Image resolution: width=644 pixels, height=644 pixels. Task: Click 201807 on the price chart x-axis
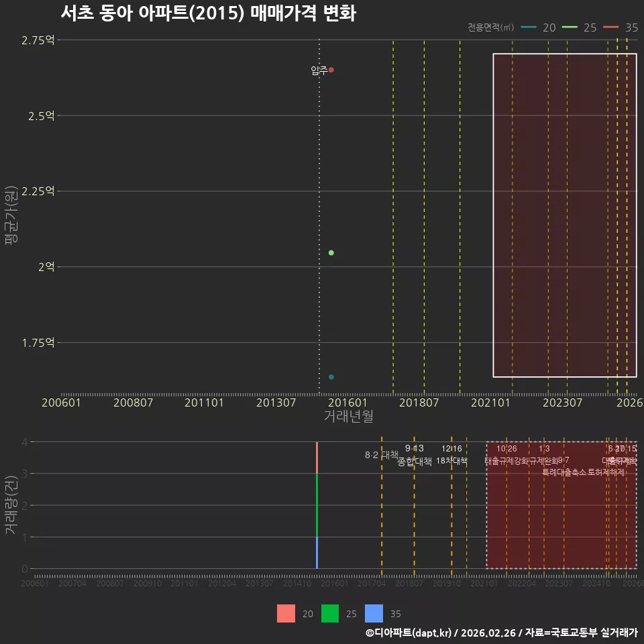tap(419, 402)
